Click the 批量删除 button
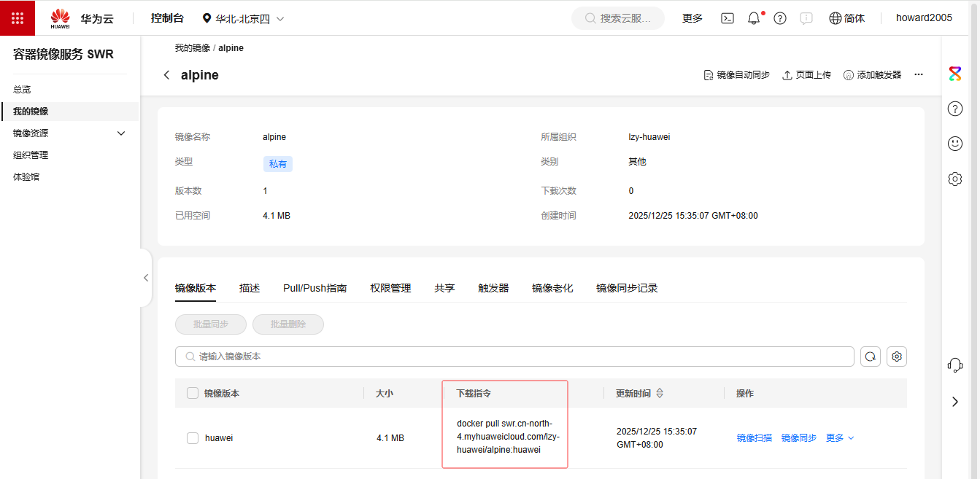 pos(288,324)
